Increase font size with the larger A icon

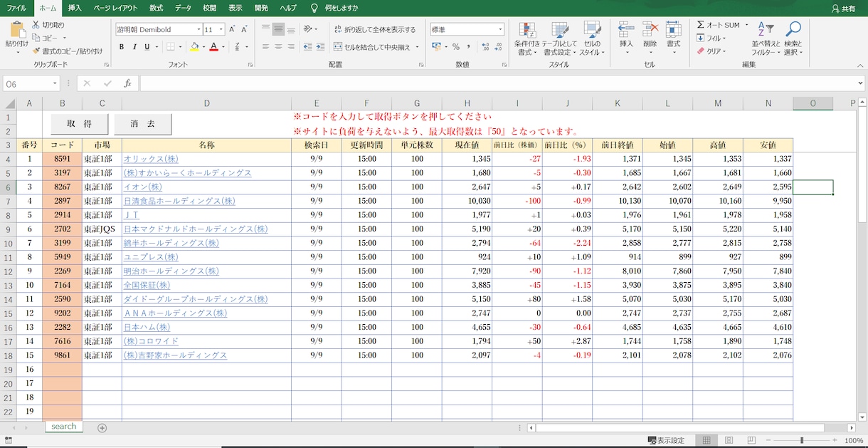tap(233, 29)
